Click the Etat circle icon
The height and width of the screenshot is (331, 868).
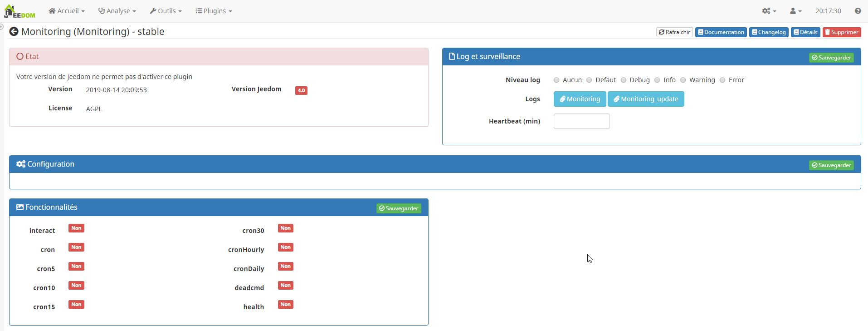coord(20,57)
